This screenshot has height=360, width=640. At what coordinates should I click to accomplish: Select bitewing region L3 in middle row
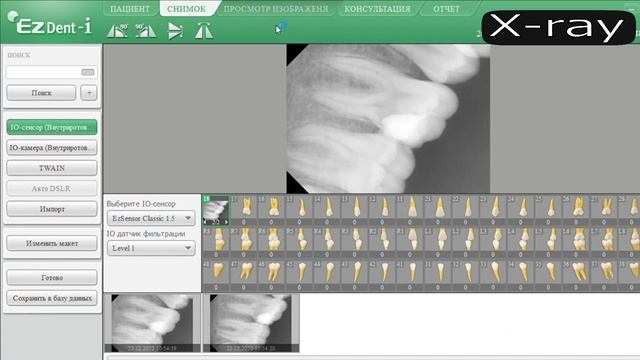[493, 242]
